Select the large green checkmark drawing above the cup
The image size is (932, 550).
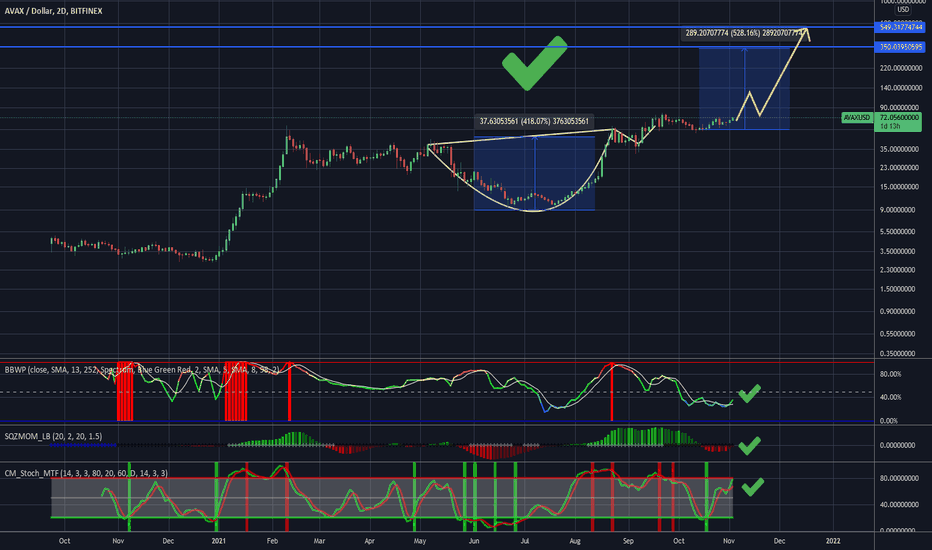click(x=534, y=63)
